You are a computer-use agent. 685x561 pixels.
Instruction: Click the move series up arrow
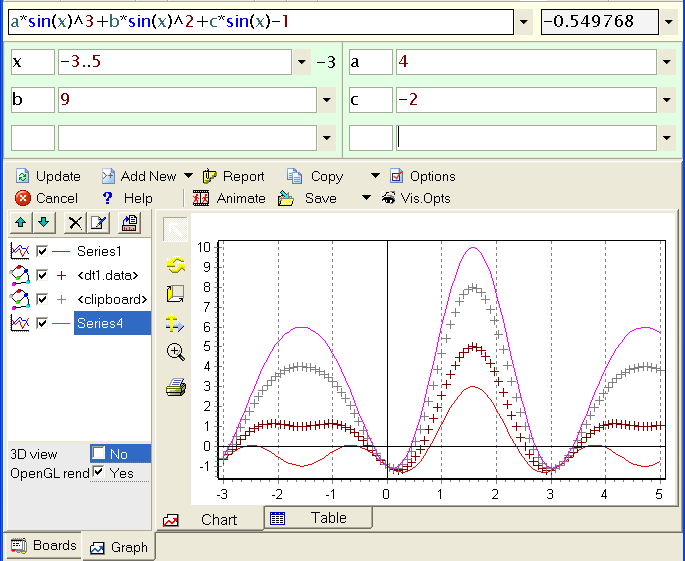click(20, 222)
